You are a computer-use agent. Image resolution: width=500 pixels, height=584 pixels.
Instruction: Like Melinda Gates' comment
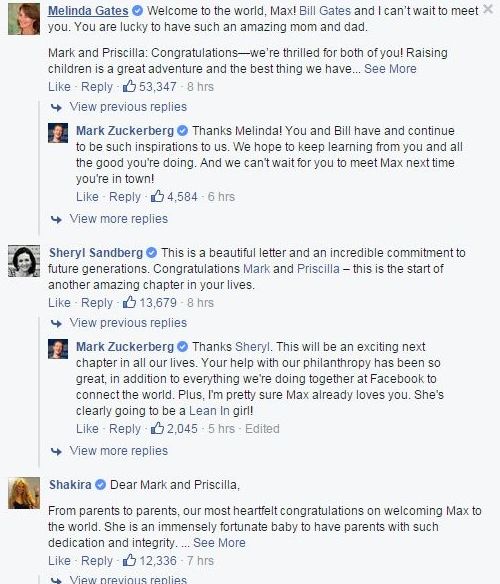(x=59, y=86)
